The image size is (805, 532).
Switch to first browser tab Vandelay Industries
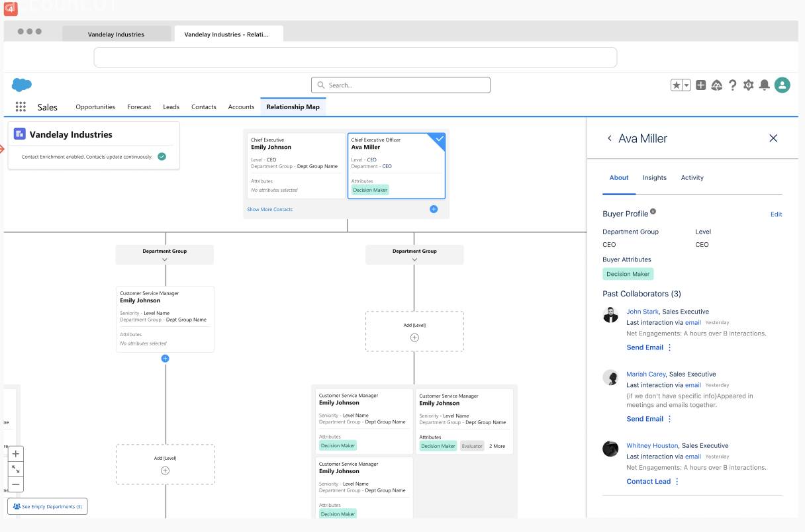[117, 34]
